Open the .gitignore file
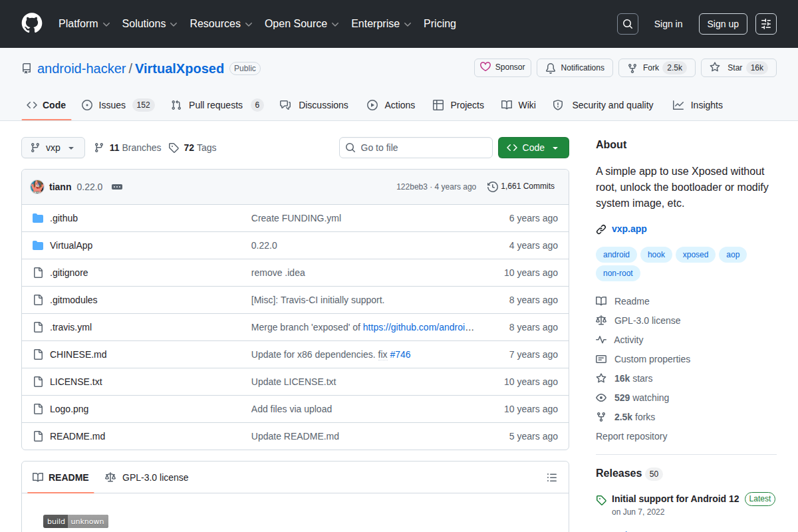The image size is (798, 532). pos(69,273)
